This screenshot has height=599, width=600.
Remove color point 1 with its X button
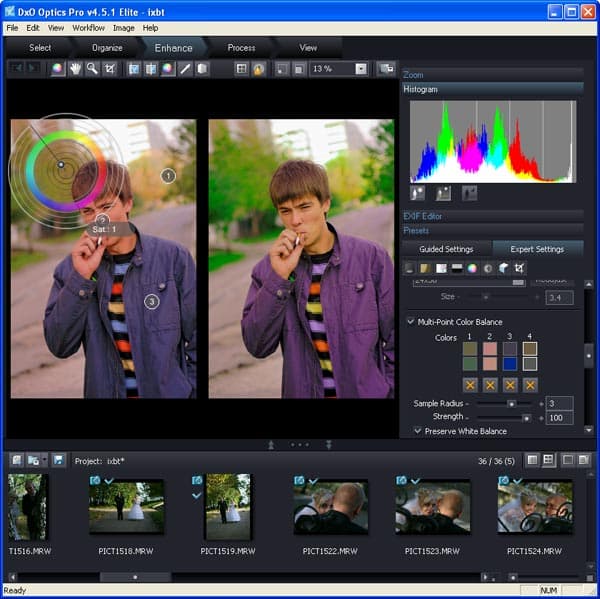(x=470, y=385)
